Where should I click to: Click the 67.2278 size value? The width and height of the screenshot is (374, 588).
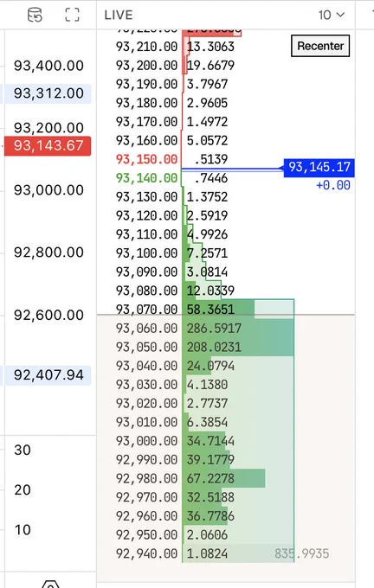pos(210,478)
